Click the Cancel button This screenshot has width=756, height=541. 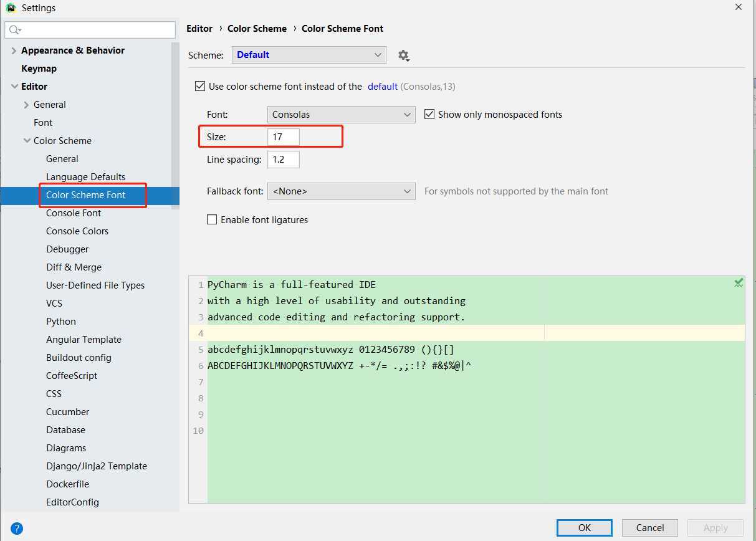(650, 528)
